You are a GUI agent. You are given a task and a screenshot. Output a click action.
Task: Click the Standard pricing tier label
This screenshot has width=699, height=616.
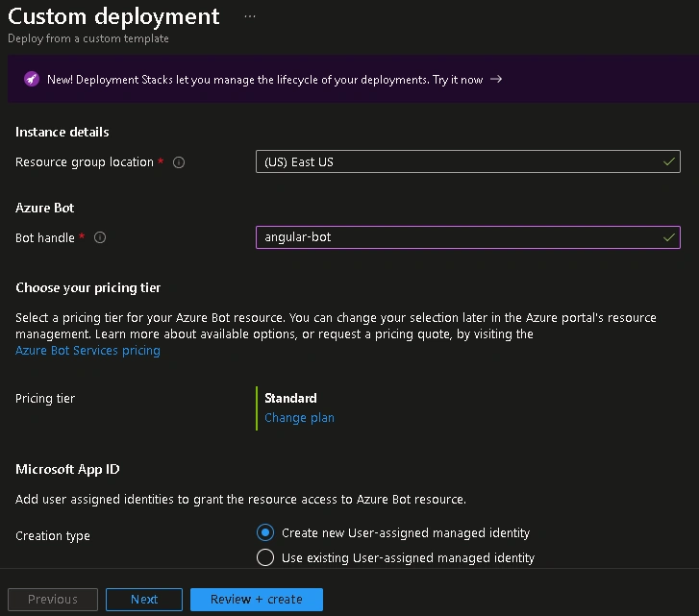click(x=290, y=398)
